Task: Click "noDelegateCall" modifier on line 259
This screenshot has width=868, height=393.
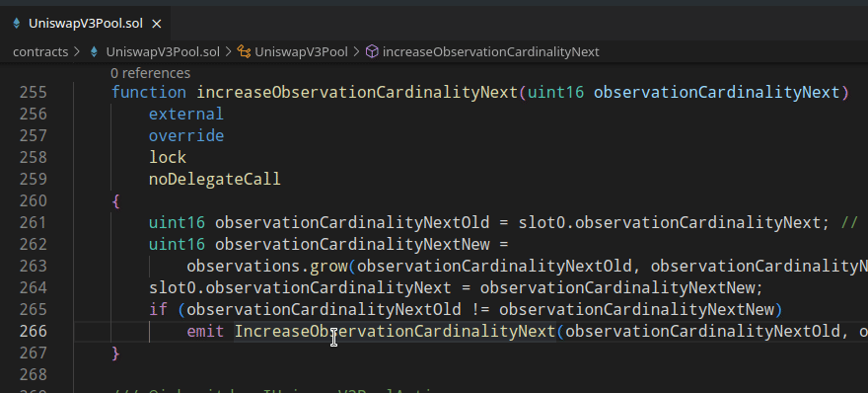Action: pos(215,179)
